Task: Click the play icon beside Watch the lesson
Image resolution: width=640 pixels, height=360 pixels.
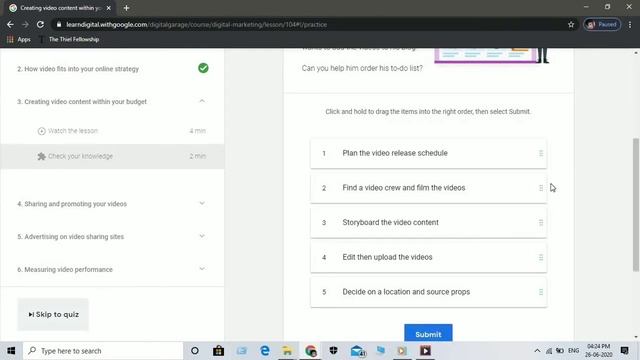Action: tap(41, 131)
